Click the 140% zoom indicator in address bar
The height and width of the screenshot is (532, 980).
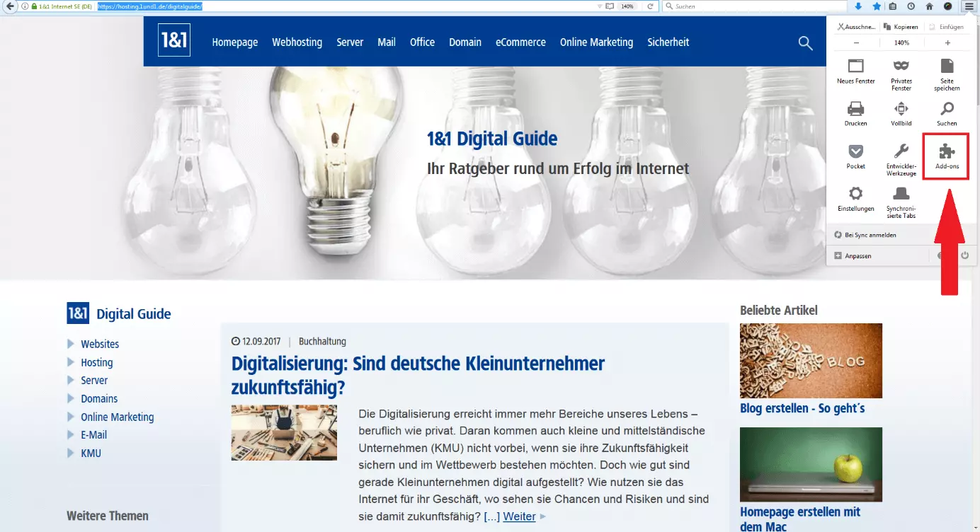tap(627, 6)
